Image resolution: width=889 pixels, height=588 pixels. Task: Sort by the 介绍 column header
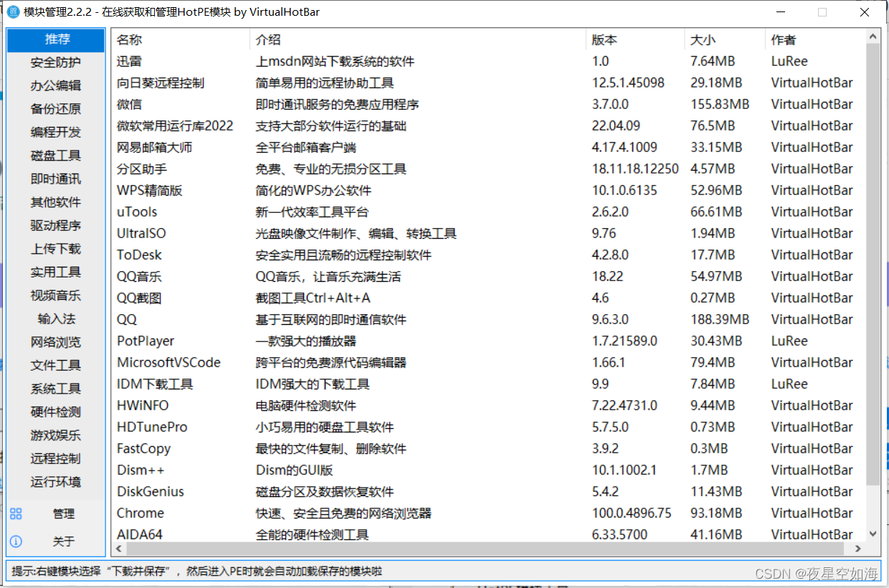tap(418, 39)
